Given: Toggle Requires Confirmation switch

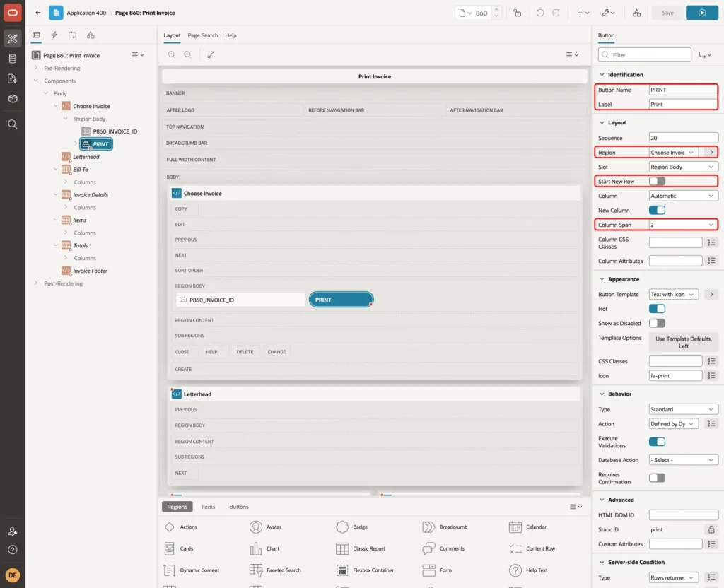Looking at the screenshot, I should click(657, 478).
